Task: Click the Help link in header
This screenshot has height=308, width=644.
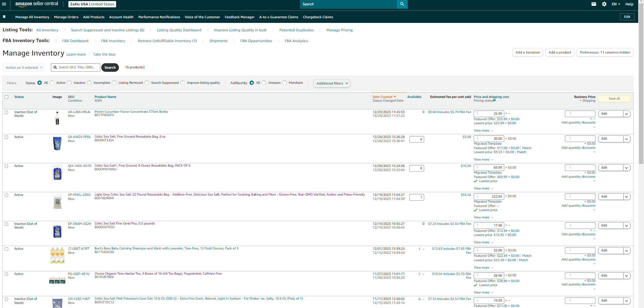Action: (629, 4)
